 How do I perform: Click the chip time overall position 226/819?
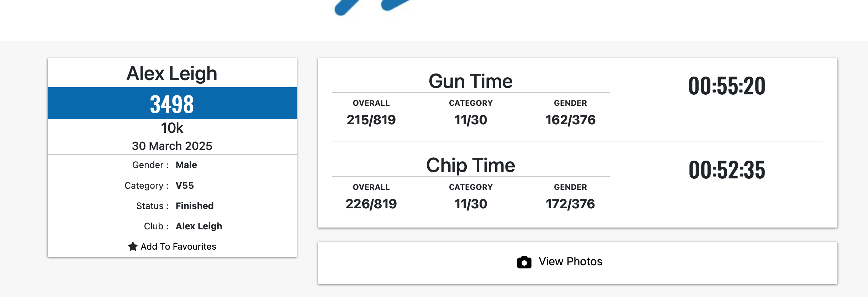371,204
